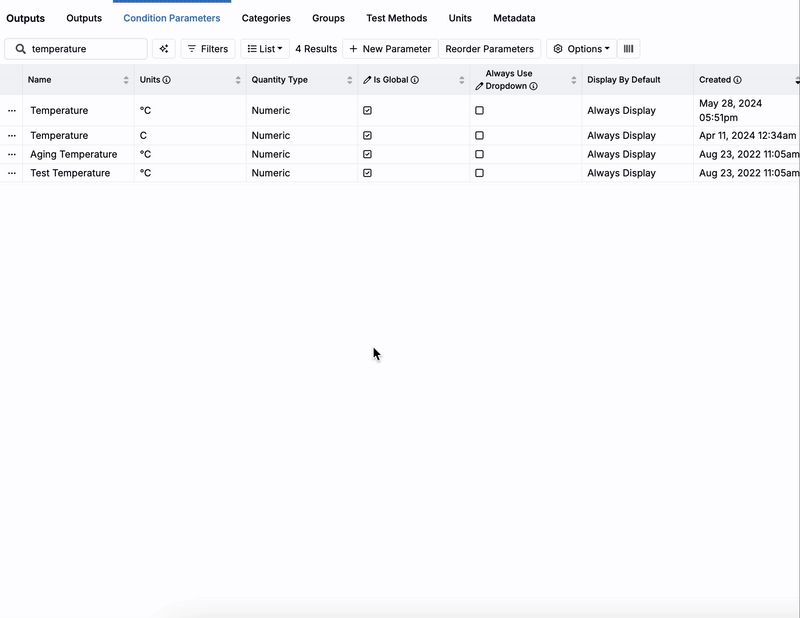Open the column layout barcode icon
The height and width of the screenshot is (618, 800).
point(629,49)
